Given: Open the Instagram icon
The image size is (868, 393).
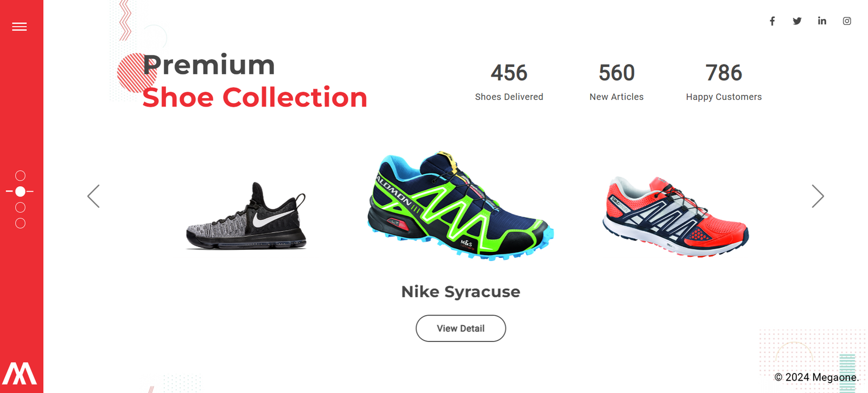Looking at the screenshot, I should (x=847, y=21).
